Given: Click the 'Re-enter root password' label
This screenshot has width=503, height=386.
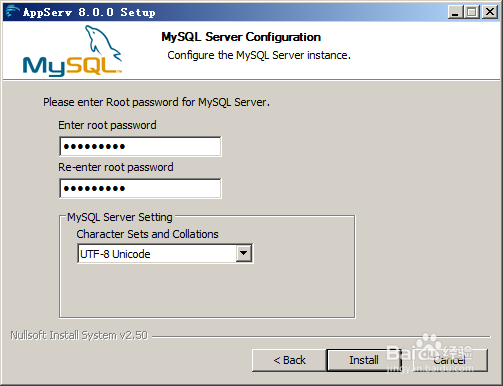Looking at the screenshot, I should point(116,167).
